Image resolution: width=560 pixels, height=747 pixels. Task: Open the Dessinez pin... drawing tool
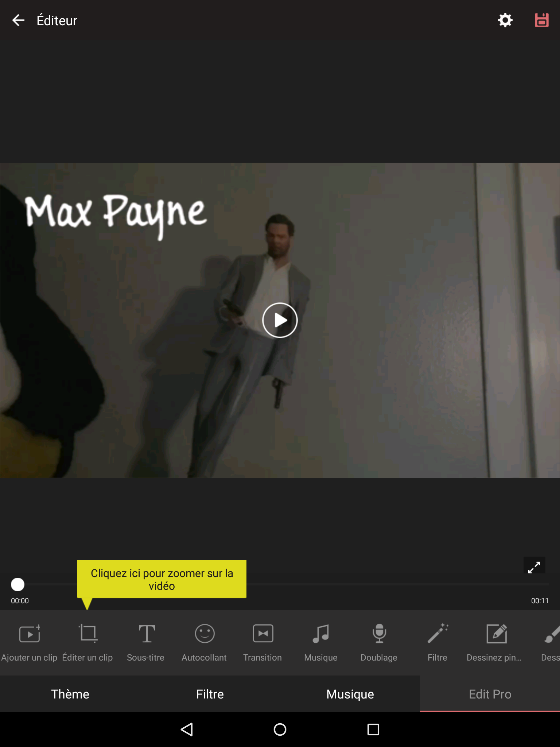[494, 643]
